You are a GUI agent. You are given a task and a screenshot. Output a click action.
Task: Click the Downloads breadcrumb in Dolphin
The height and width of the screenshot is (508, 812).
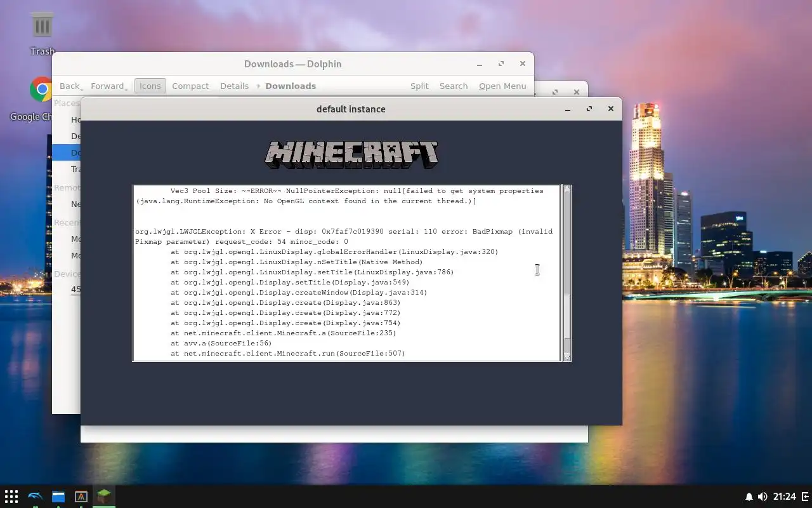click(291, 86)
